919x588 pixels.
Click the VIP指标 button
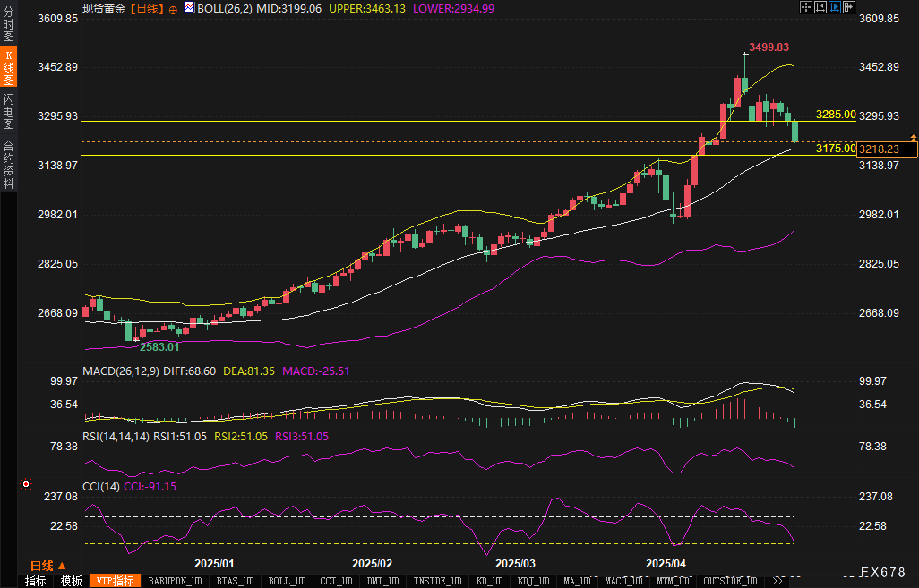pos(115,581)
